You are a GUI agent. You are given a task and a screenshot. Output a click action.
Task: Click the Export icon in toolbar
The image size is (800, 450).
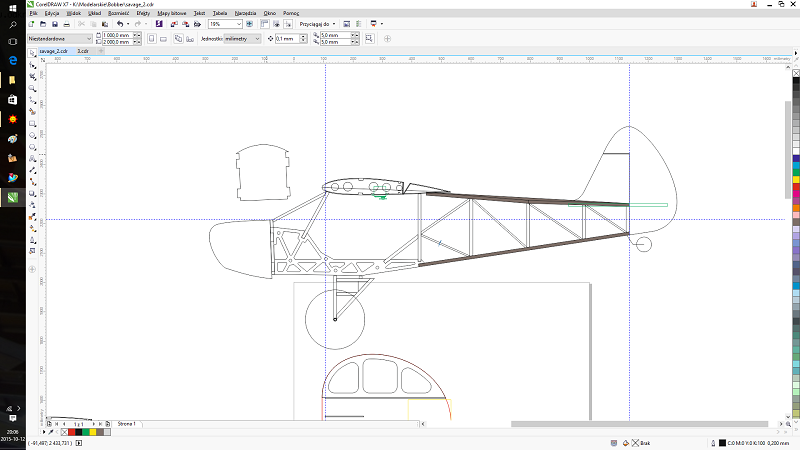tap(186, 24)
